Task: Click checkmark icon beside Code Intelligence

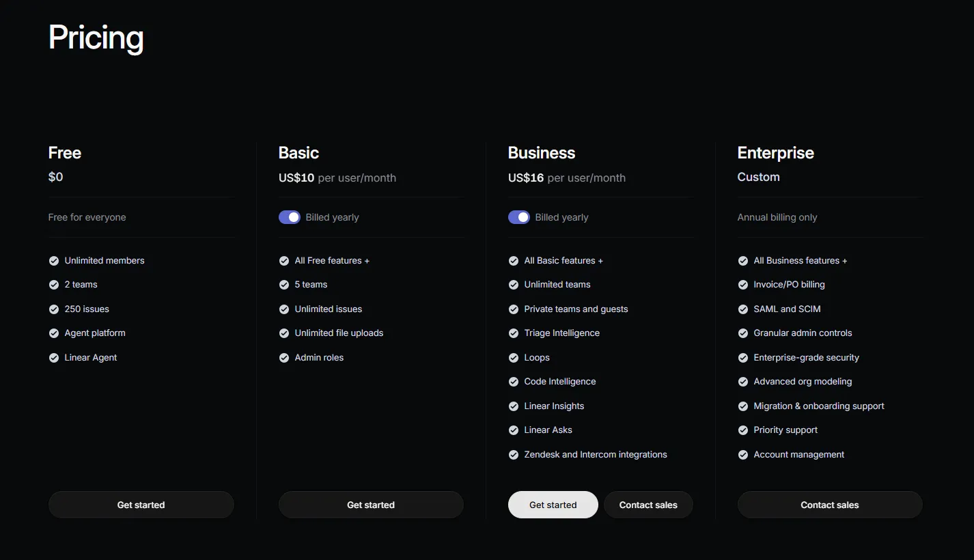Action: (x=514, y=382)
